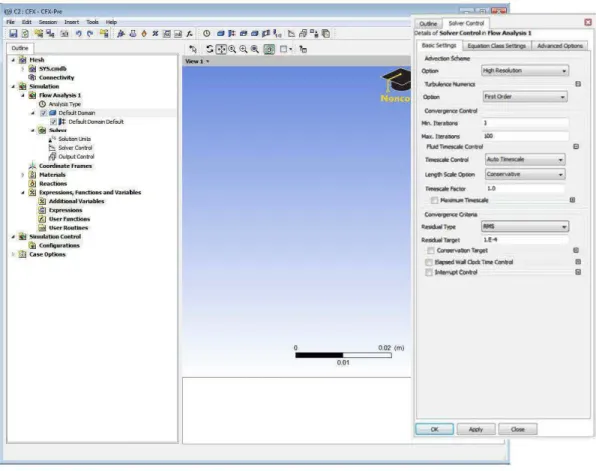Click the Apply button
Viewport: 596px width, 471px height.
click(476, 429)
